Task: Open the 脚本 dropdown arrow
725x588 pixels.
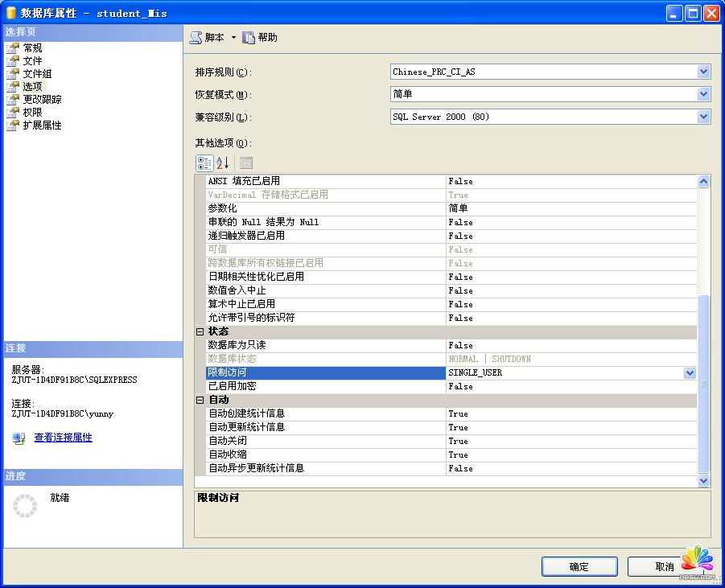Action: (233, 38)
